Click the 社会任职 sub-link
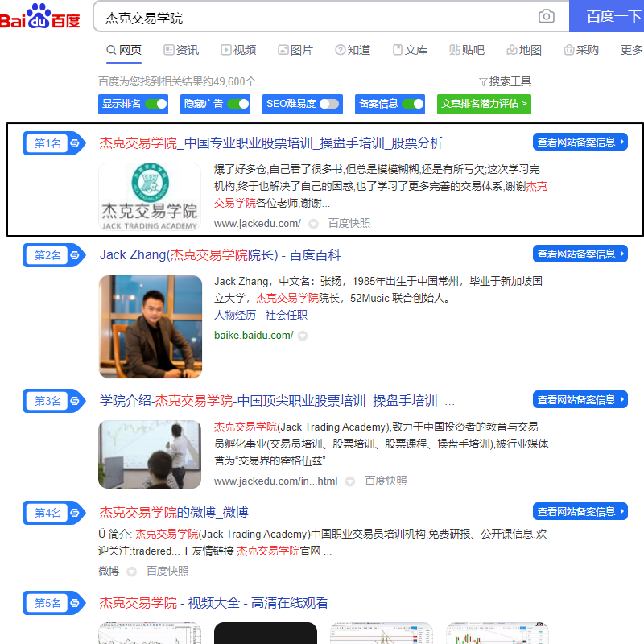 pos(287,316)
